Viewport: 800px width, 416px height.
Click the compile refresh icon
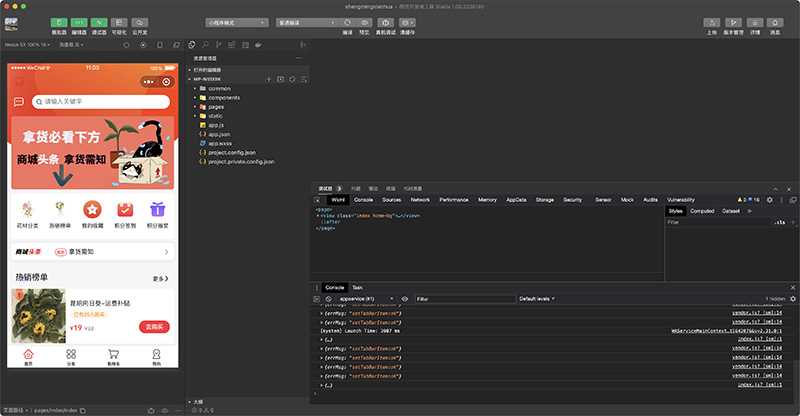tap(347, 22)
